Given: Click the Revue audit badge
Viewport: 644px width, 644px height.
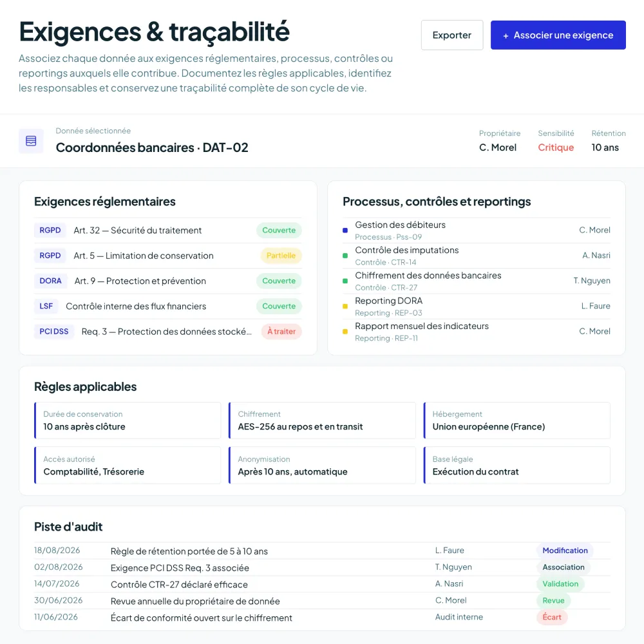Looking at the screenshot, I should pos(553,600).
